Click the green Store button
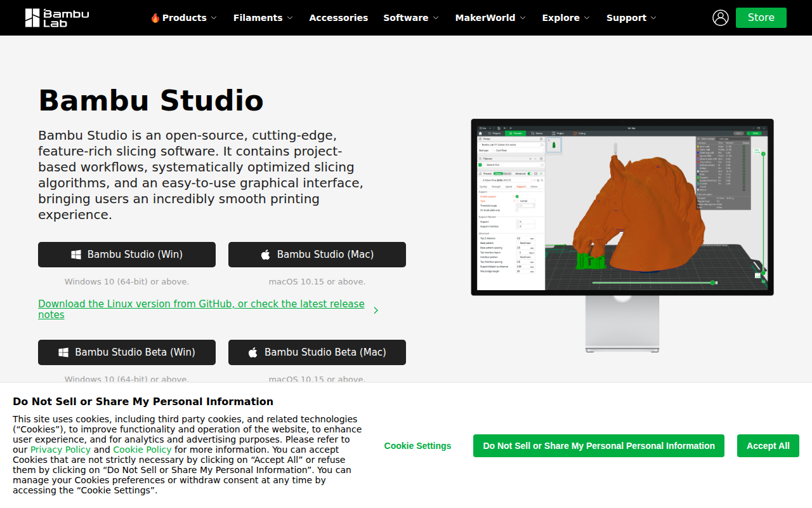Viewport: 812px width, 508px height. 761,18
